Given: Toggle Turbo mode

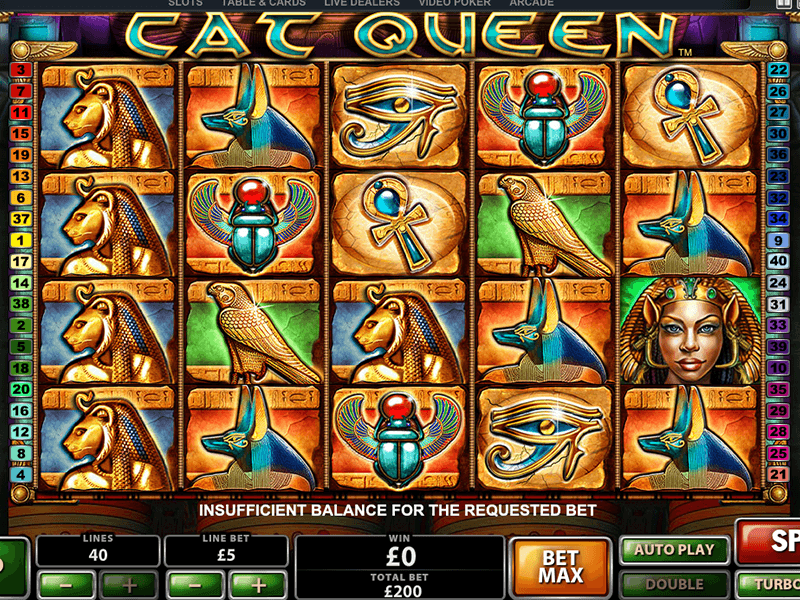Looking at the screenshot, I should [x=769, y=585].
